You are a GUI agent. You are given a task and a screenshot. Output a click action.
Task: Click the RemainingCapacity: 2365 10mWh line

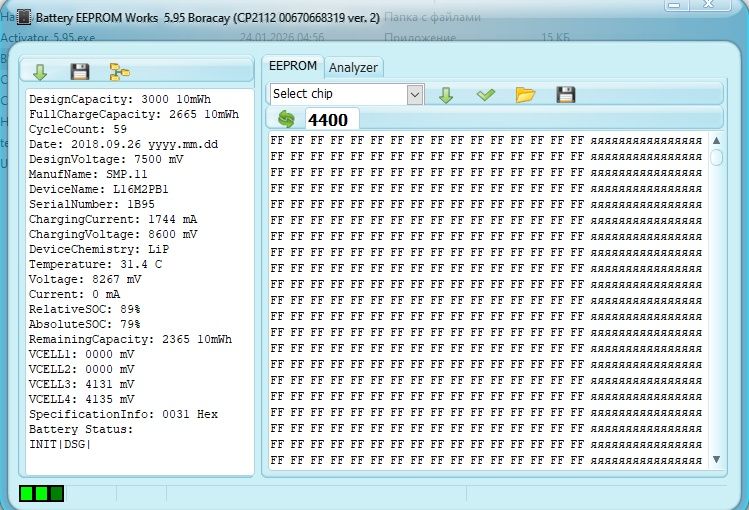click(130, 339)
